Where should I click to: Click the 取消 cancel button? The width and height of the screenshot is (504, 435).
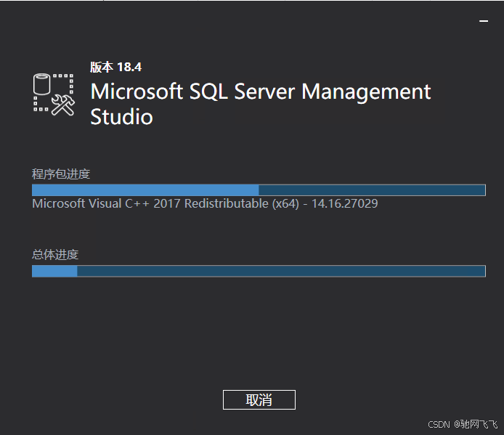259,399
